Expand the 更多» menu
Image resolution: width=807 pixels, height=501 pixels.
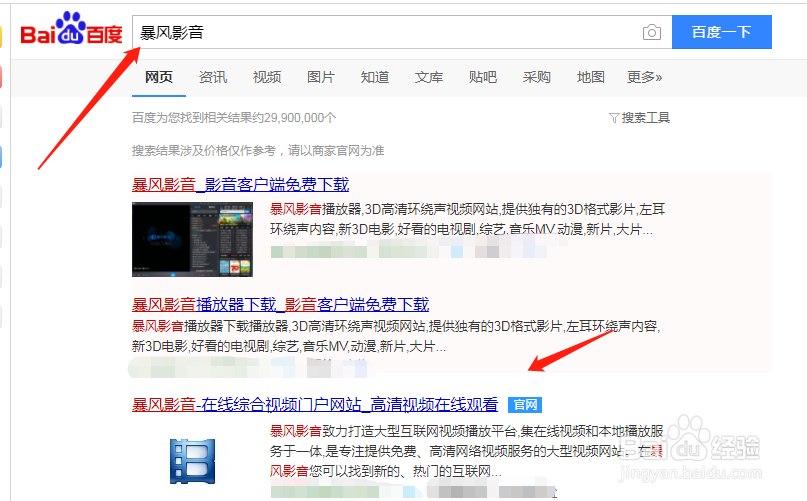(x=644, y=77)
